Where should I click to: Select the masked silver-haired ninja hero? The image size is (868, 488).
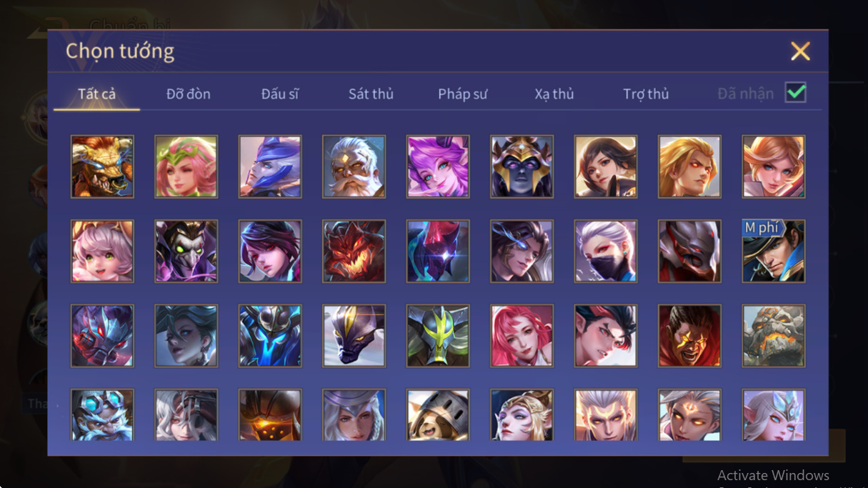click(x=606, y=251)
